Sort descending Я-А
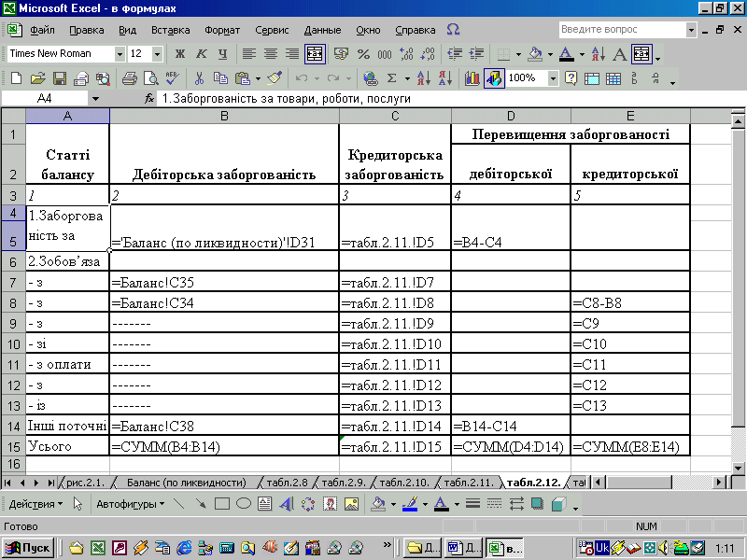 pyautogui.click(x=445, y=78)
